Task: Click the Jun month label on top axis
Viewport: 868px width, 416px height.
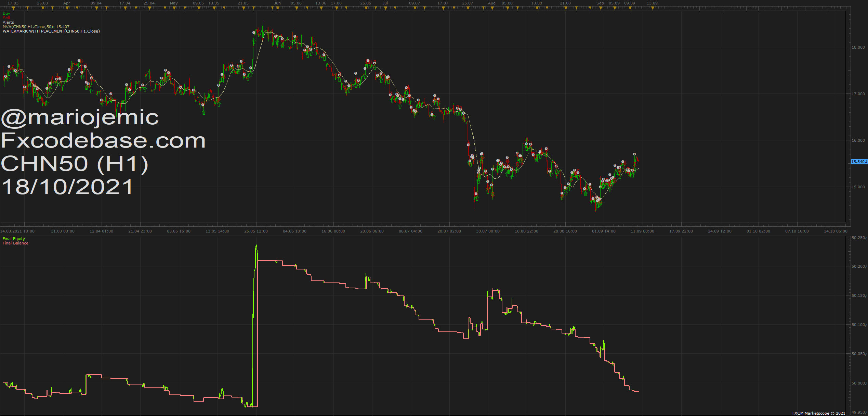Action: (277, 3)
